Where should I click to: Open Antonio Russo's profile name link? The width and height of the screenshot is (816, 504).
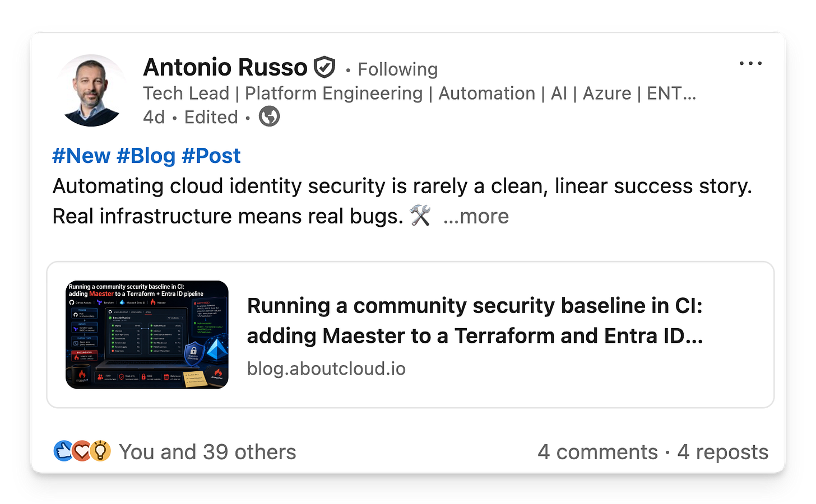point(225,67)
